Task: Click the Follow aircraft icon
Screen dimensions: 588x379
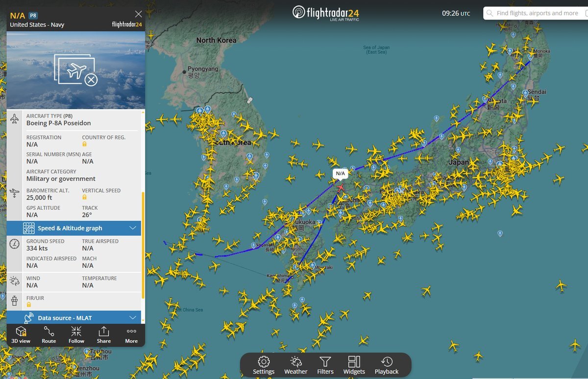Action: [x=76, y=335]
